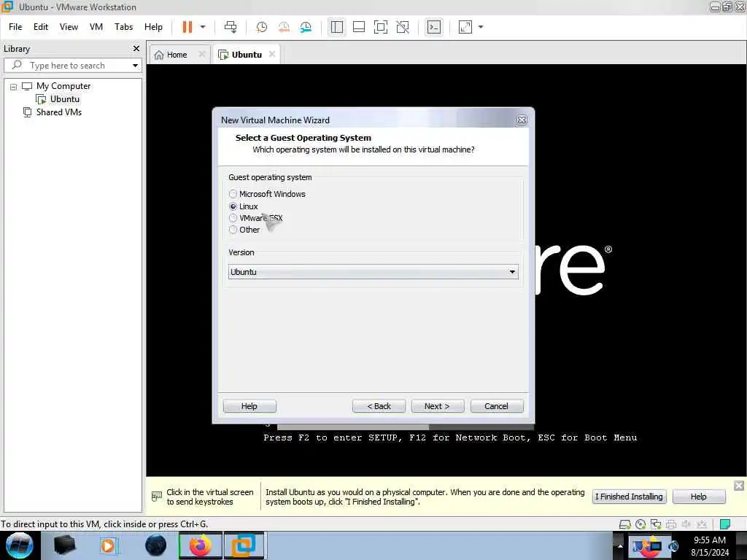Select the Linux radio button

233,206
